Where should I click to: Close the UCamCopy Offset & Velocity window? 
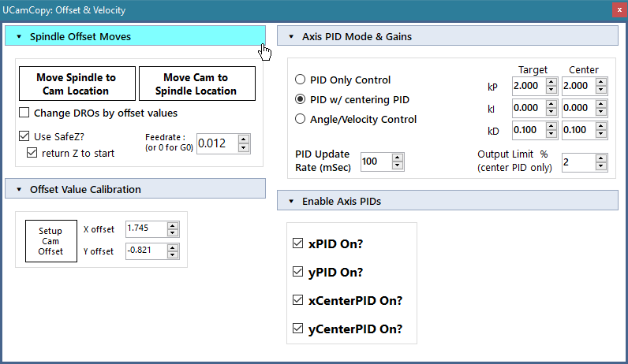(x=619, y=10)
